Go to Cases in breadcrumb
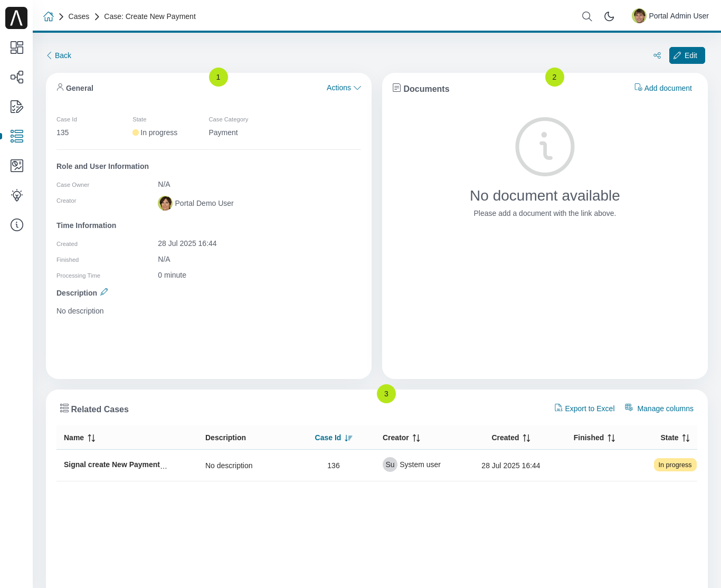Screen dimensions: 721x588 tap(79, 16)
